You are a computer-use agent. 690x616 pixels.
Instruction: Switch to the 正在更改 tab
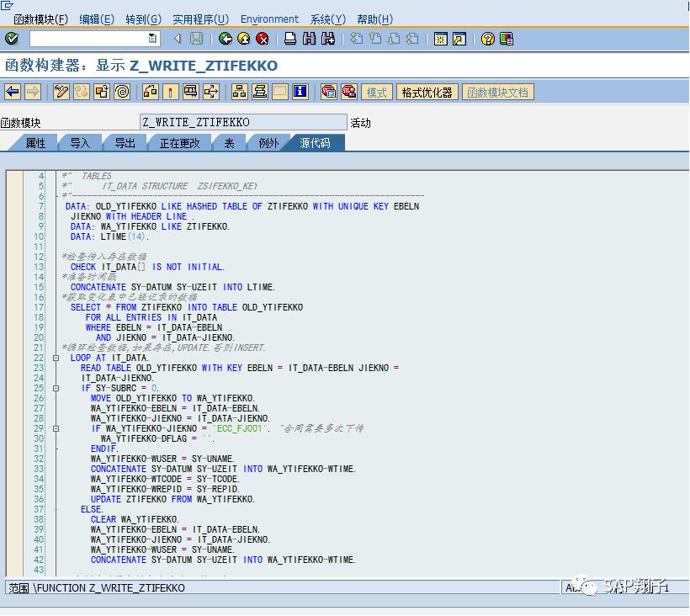pyautogui.click(x=179, y=143)
